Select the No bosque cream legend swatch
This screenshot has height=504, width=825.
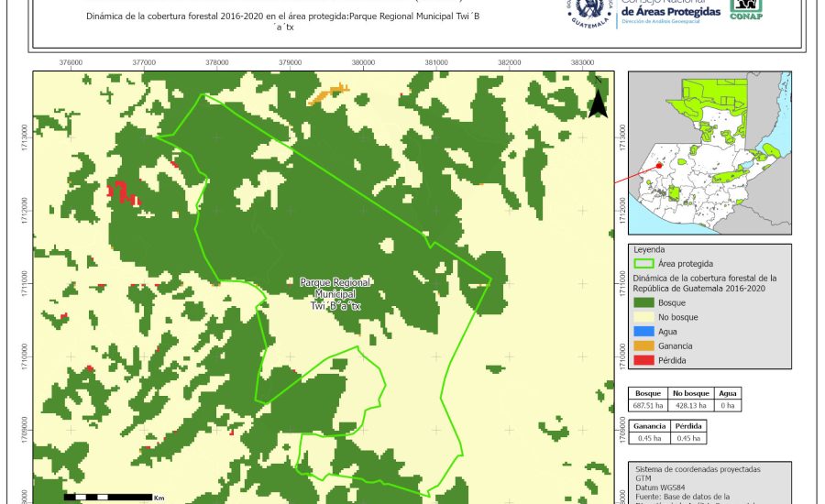click(644, 316)
